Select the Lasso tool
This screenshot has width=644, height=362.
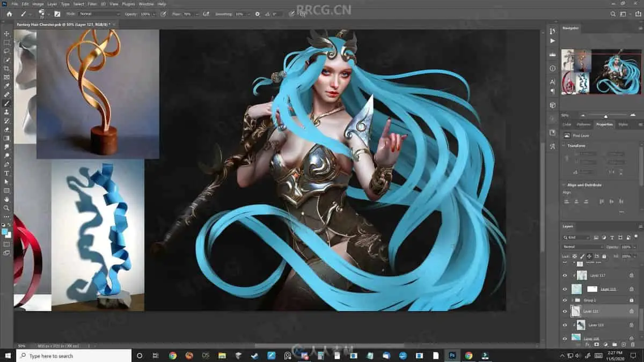[x=7, y=51]
